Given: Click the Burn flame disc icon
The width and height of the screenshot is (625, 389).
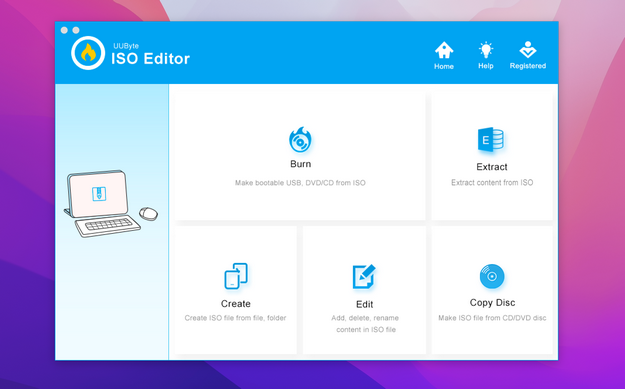Looking at the screenshot, I should coord(300,139).
